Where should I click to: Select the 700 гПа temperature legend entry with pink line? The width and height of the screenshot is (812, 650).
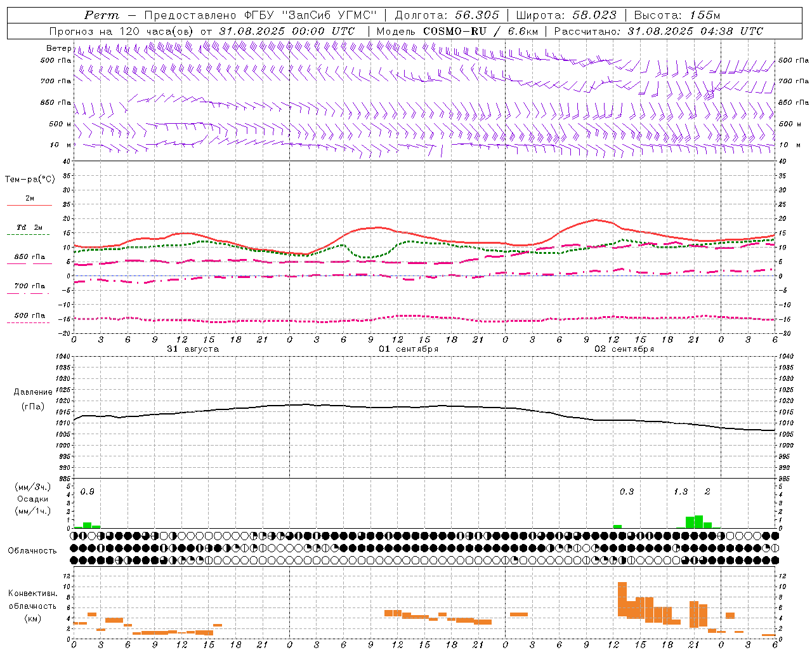coord(29,288)
